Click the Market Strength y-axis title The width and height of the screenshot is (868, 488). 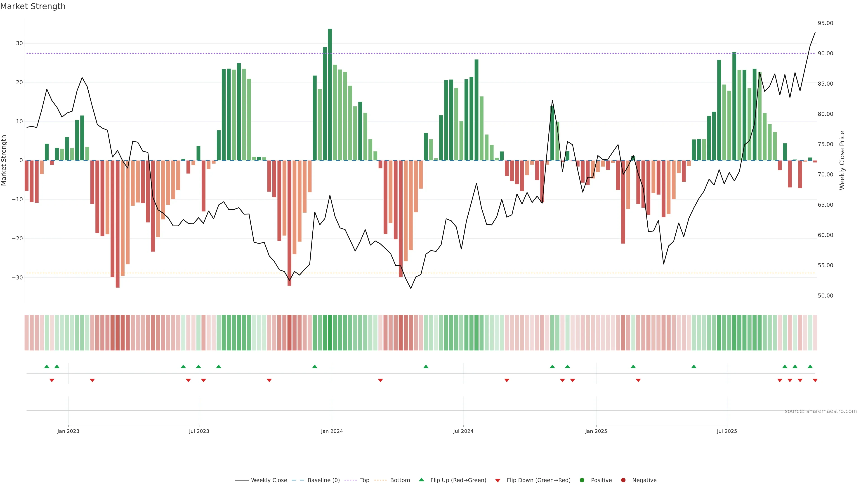[4, 160]
